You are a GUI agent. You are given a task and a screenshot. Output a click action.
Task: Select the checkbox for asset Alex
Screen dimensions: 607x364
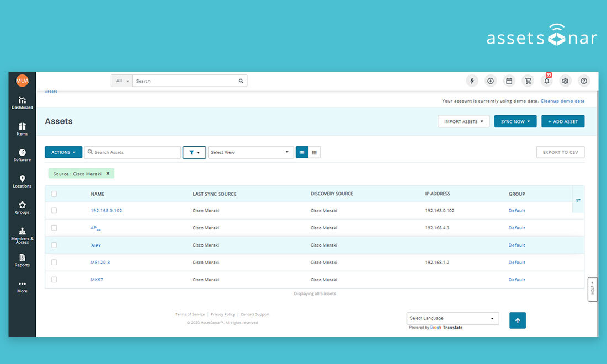tap(54, 245)
